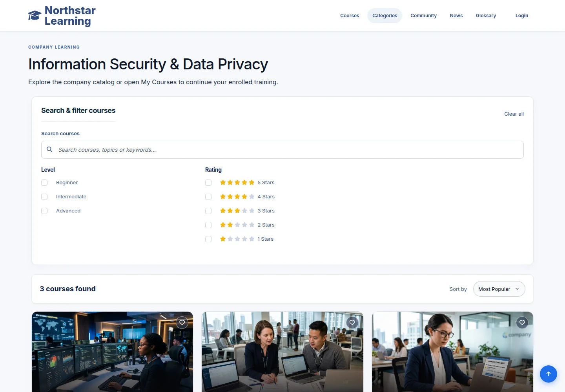Tick the 4 Stars rating checkbox
The image size is (565, 392).
(x=208, y=197)
